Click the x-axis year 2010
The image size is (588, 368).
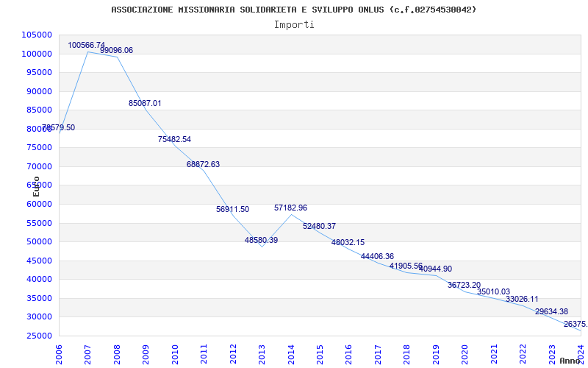pos(175,354)
